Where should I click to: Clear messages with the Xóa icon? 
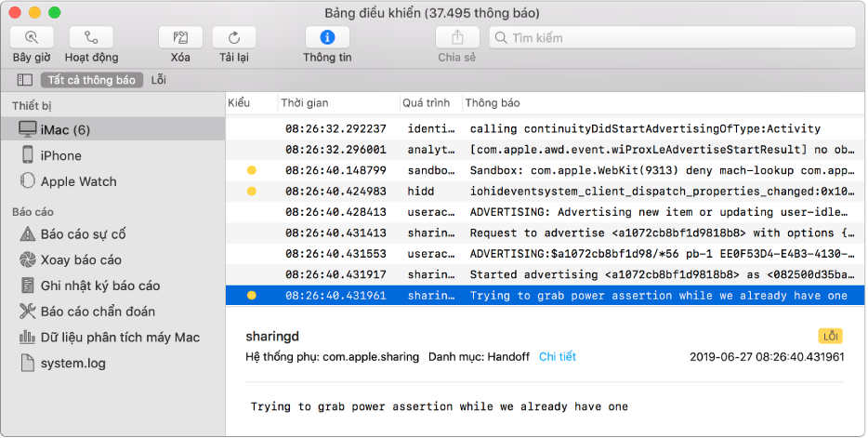(x=180, y=37)
